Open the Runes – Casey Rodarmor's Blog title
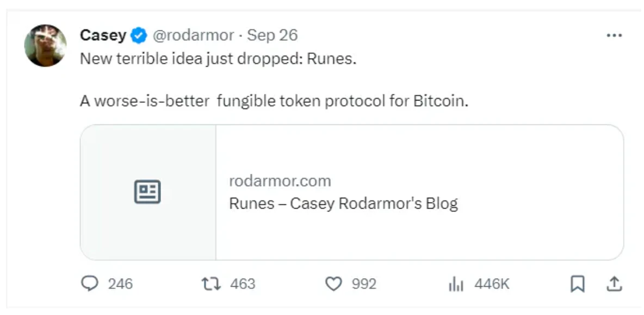The width and height of the screenshot is (644, 315). (343, 204)
